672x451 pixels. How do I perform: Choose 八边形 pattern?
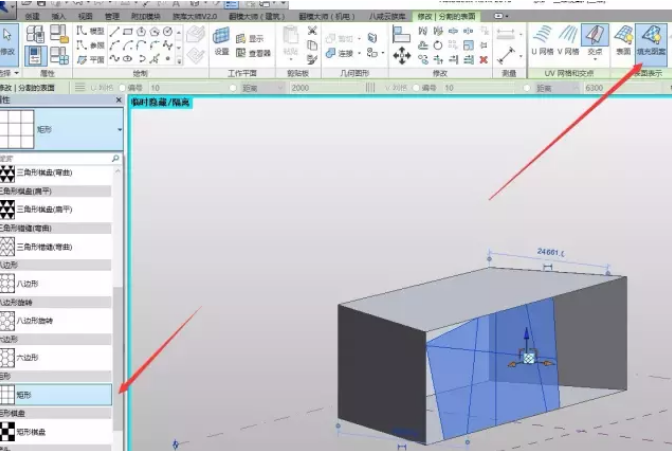click(x=56, y=283)
